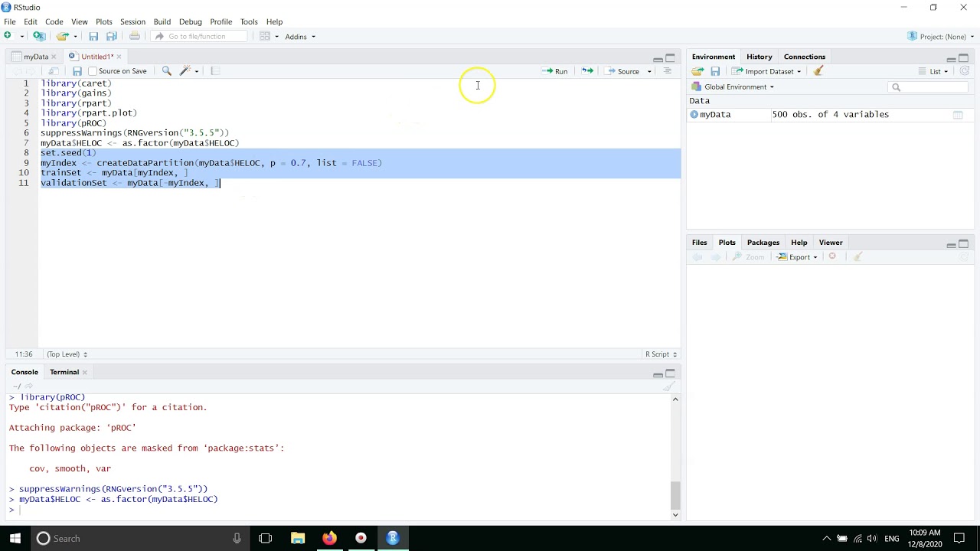Minimize the source editor pane
Viewport: 980px width, 551px height.
pyautogui.click(x=658, y=58)
